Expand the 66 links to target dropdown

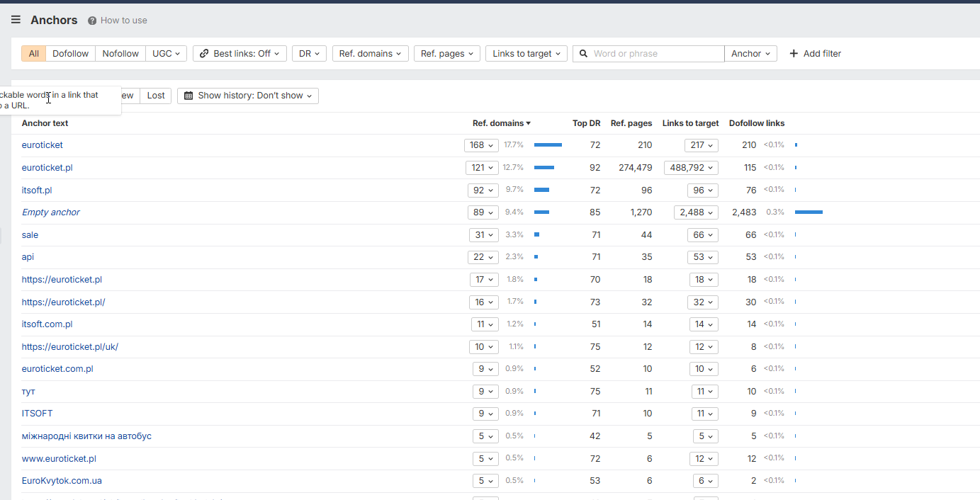point(703,235)
